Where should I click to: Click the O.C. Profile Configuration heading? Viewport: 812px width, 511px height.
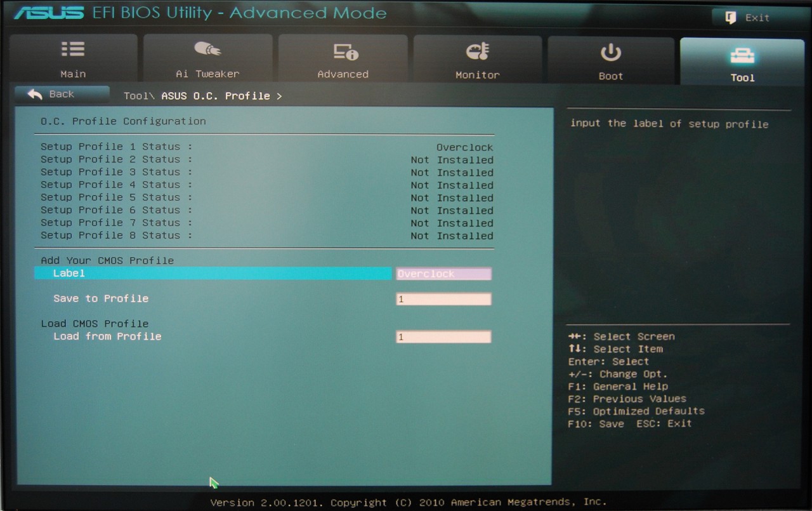click(123, 121)
